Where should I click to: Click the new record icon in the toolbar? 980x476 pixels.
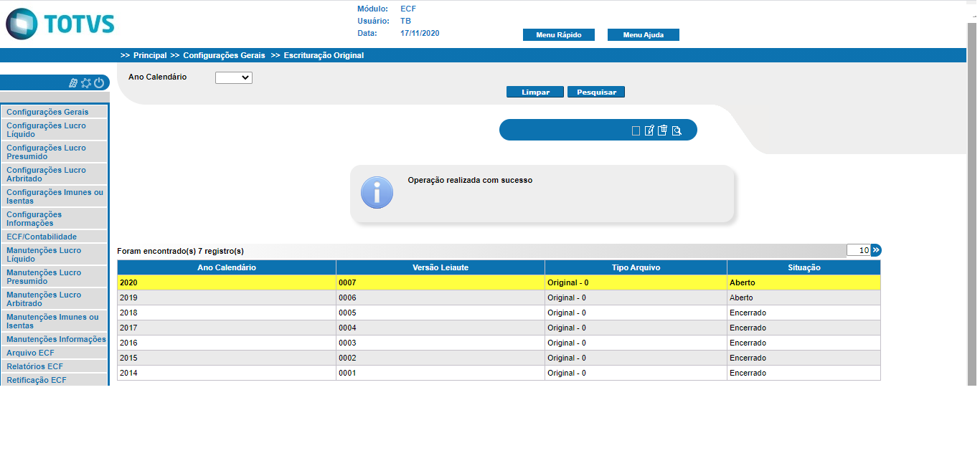coord(636,130)
